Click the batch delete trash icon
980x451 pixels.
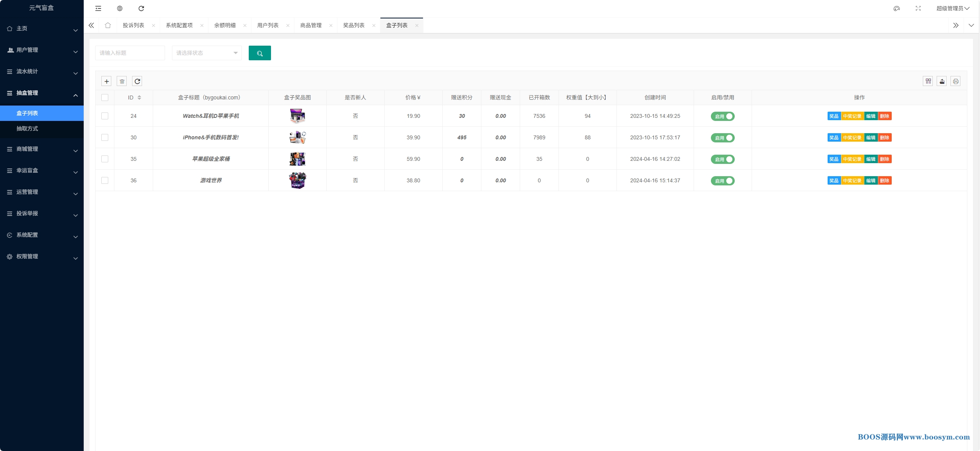(122, 81)
